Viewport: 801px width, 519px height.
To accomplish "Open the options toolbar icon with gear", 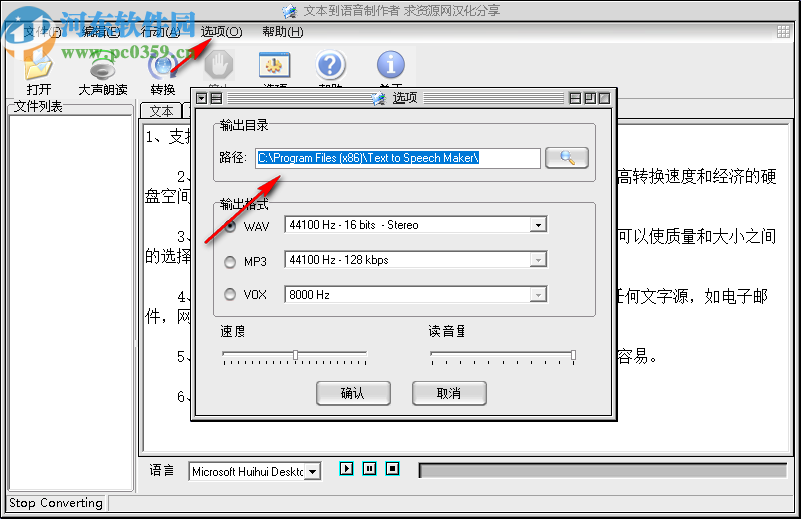I will [274, 65].
